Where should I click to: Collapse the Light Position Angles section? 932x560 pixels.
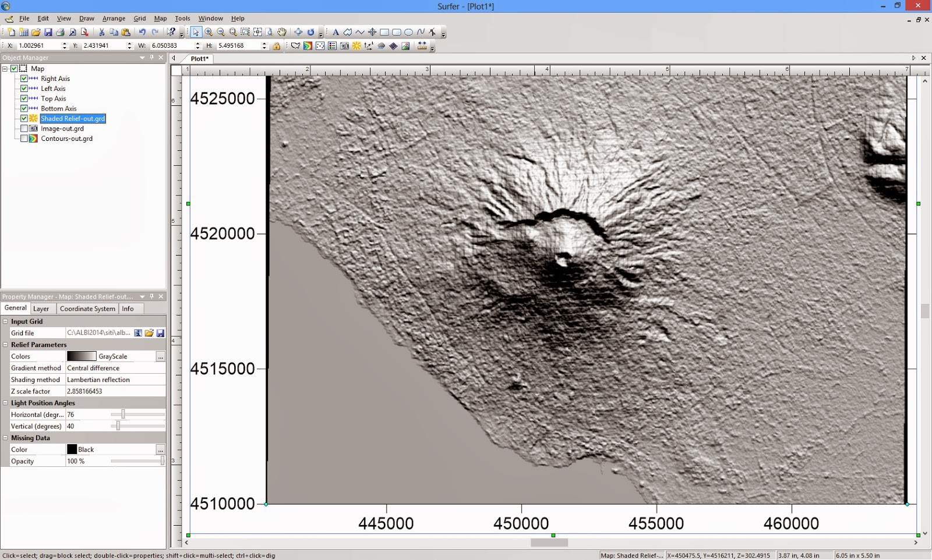coord(5,403)
